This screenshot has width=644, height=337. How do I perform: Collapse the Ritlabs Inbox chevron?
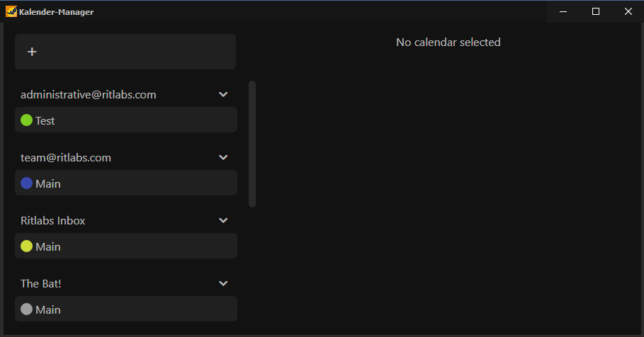pos(223,220)
